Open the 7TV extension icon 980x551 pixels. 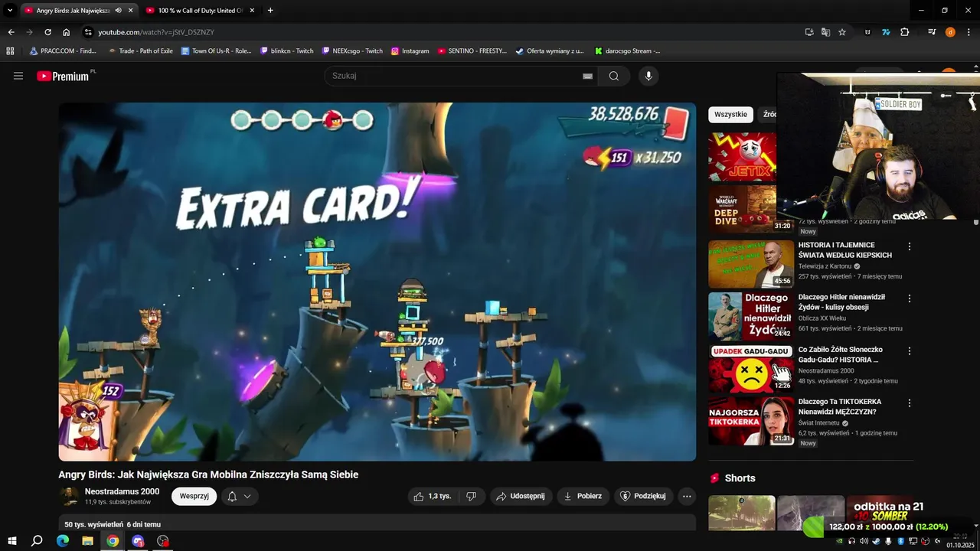click(x=886, y=32)
